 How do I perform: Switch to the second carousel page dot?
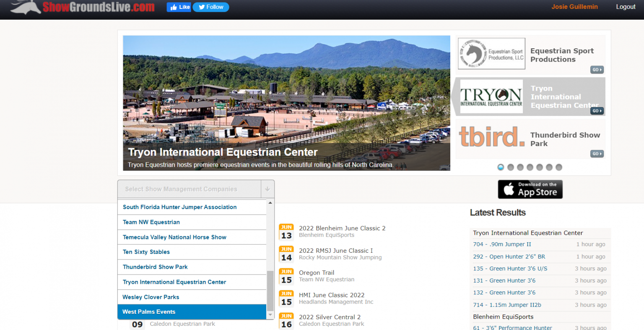point(510,167)
